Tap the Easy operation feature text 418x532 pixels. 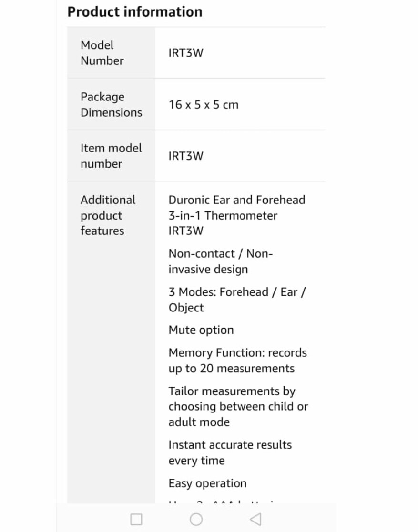[x=207, y=483]
